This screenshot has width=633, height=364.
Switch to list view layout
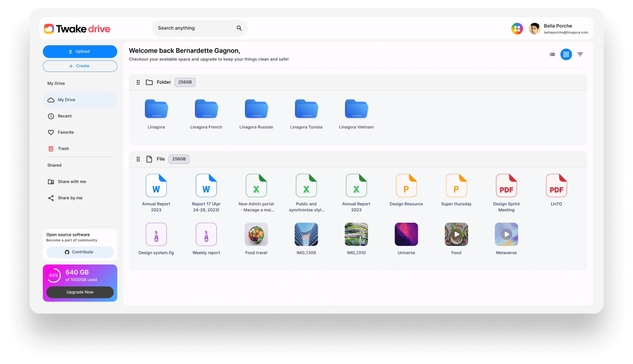(x=552, y=54)
